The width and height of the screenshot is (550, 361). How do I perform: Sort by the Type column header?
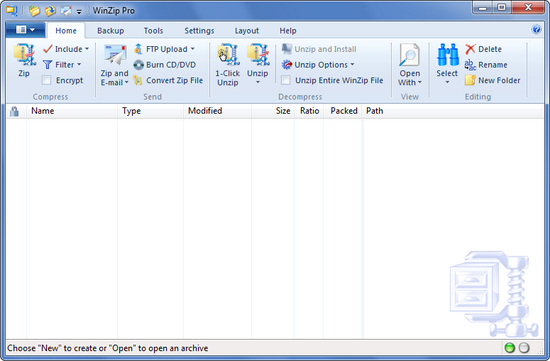pos(150,111)
